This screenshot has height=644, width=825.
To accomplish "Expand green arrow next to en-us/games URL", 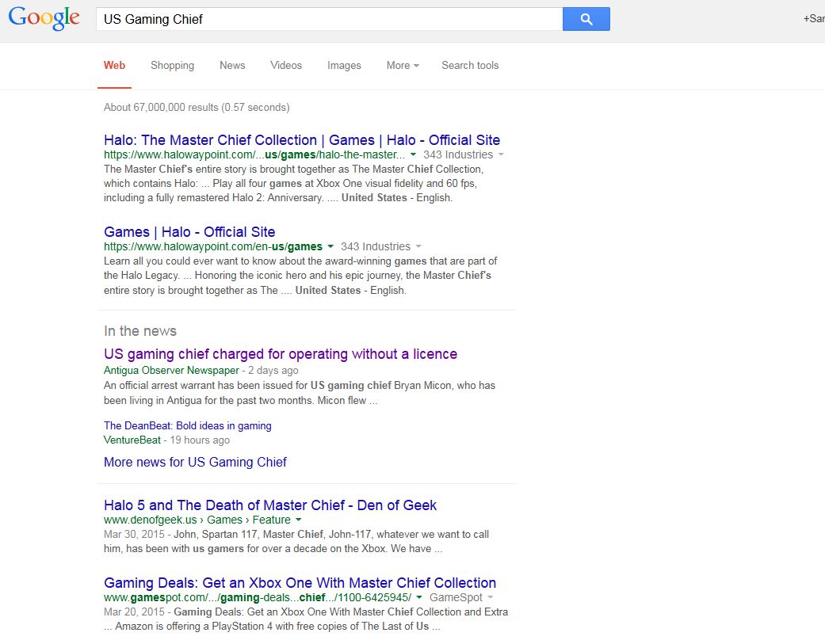I will [330, 246].
